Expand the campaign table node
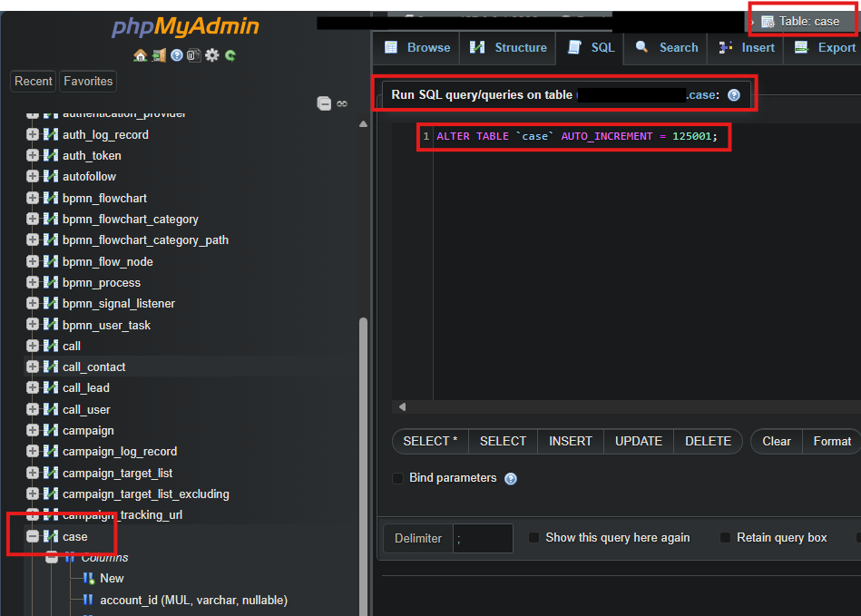 pos(33,430)
